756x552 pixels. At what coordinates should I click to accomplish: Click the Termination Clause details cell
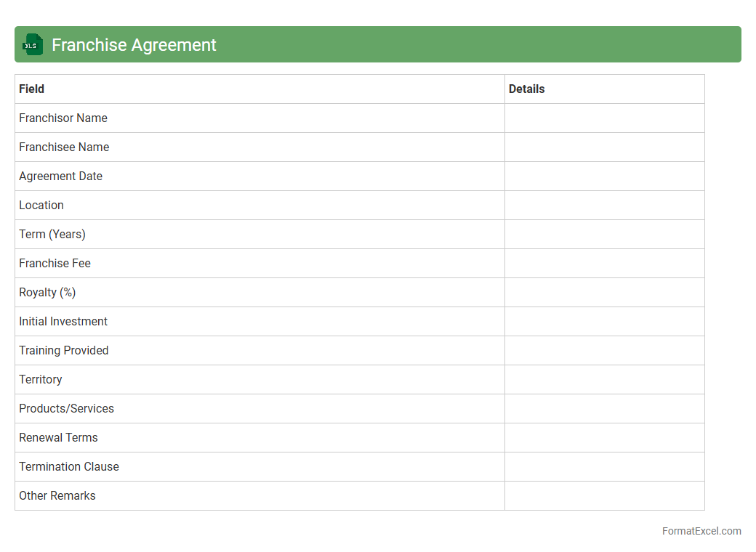[604, 467]
